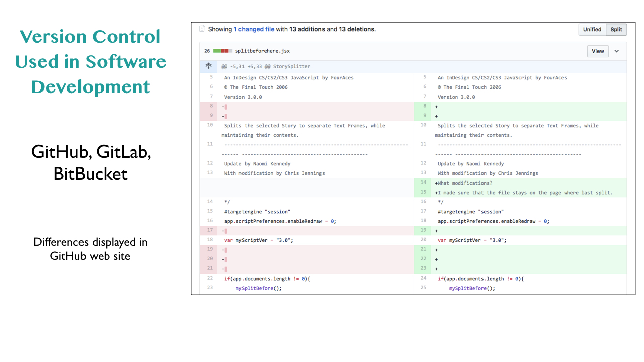Click right added line number 23
Screen dimensions: 644x362
pyautogui.click(x=423, y=269)
